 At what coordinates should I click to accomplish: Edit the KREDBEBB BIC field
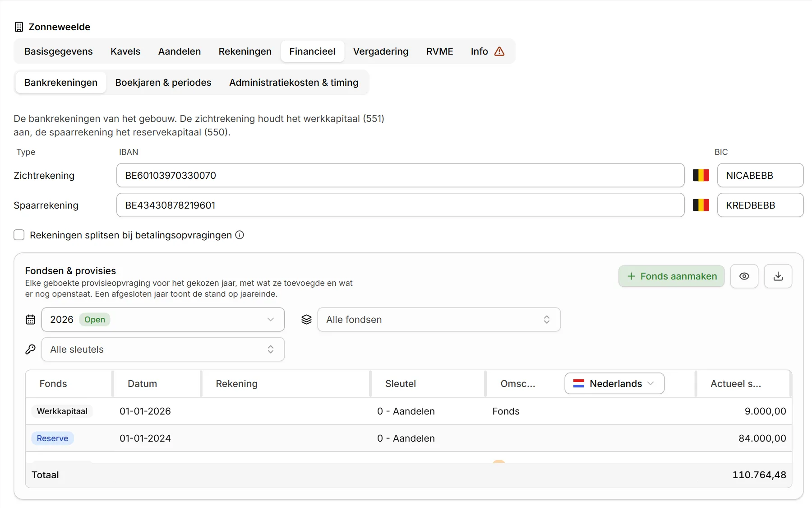click(x=761, y=205)
